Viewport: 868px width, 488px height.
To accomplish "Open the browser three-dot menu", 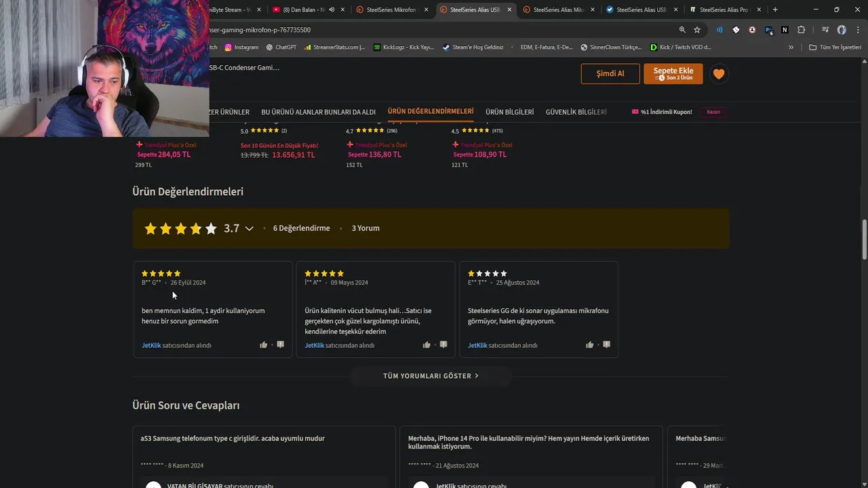I will click(x=857, y=30).
